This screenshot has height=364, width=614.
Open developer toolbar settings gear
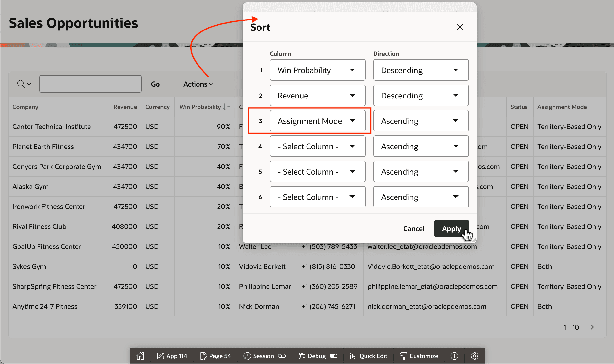point(475,356)
